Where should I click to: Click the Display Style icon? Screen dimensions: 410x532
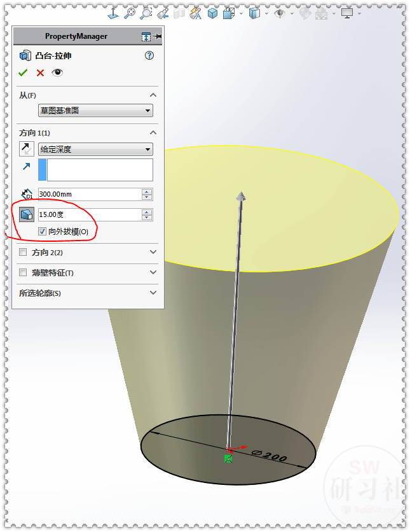click(254, 13)
